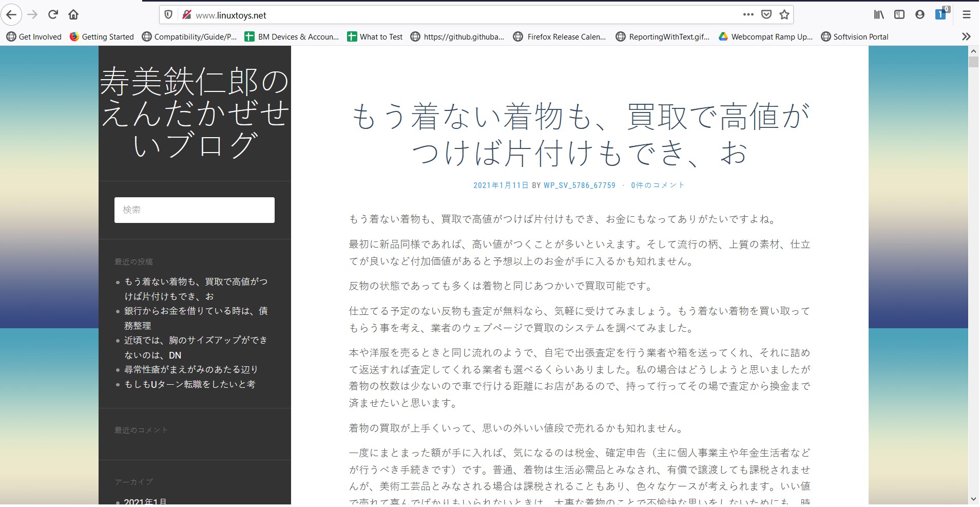Show more bookmarks toolbar overflow chevron
Image resolution: width=980 pixels, height=507 pixels.
click(966, 36)
